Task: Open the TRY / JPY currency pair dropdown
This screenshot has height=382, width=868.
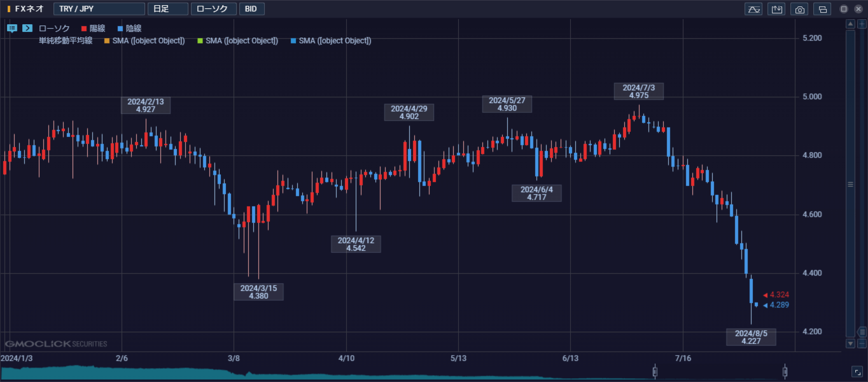Action: (x=99, y=9)
